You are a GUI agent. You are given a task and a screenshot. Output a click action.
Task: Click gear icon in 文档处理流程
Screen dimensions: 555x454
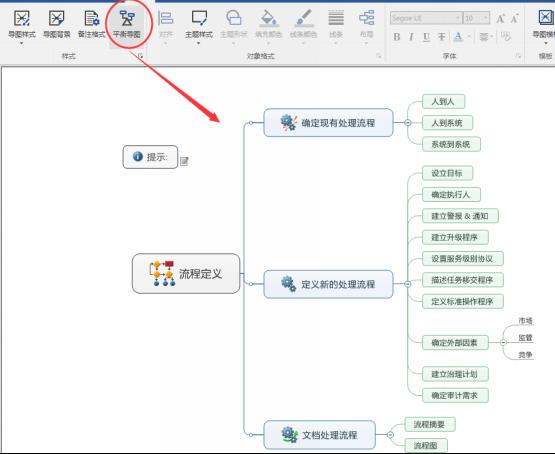(x=289, y=435)
